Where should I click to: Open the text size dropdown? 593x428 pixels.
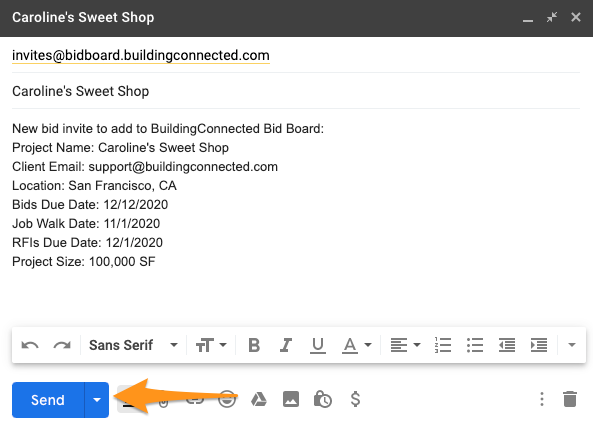[211, 345]
